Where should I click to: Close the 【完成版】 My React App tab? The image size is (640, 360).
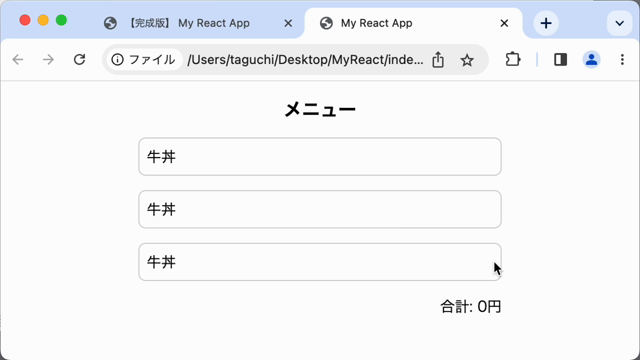coord(288,23)
